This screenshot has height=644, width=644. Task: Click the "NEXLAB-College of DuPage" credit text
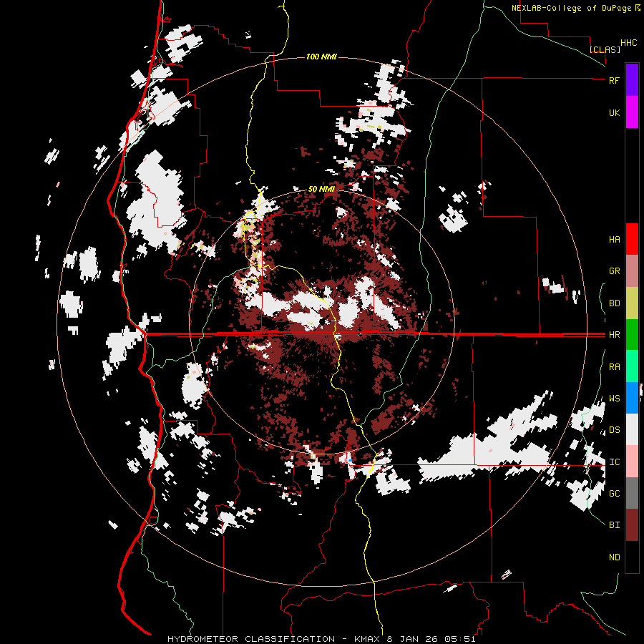[571, 8]
